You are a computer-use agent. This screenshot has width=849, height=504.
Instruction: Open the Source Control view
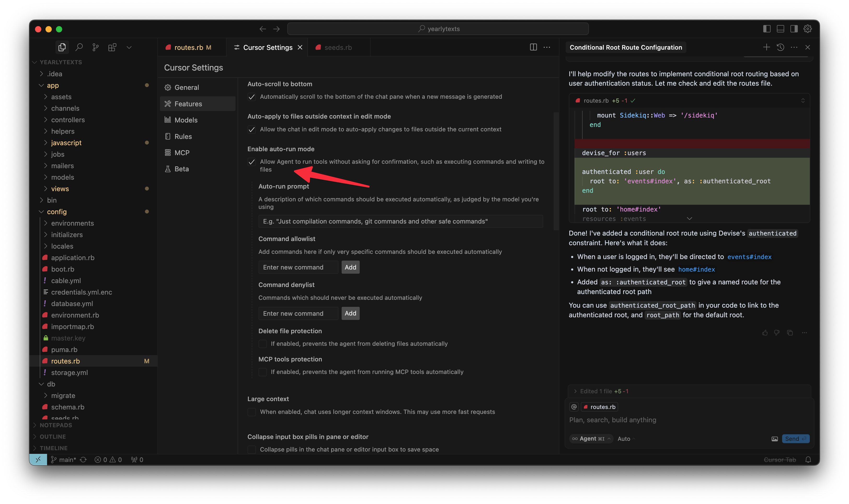[95, 47]
